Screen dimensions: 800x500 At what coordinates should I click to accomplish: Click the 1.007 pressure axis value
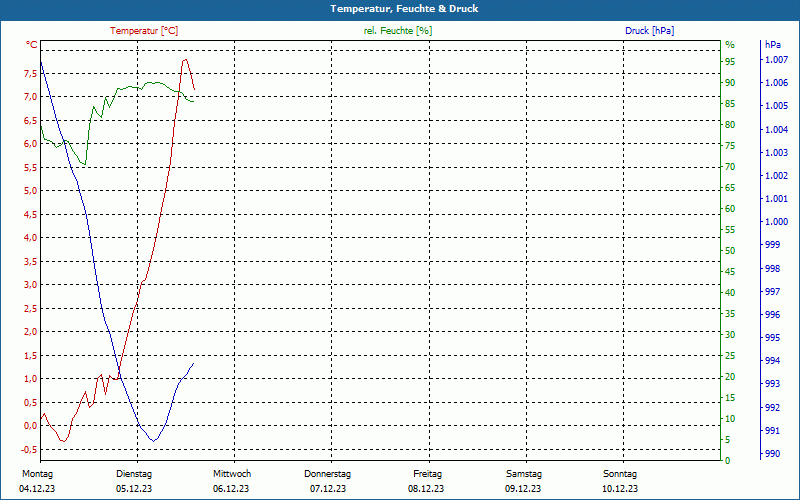777,60
